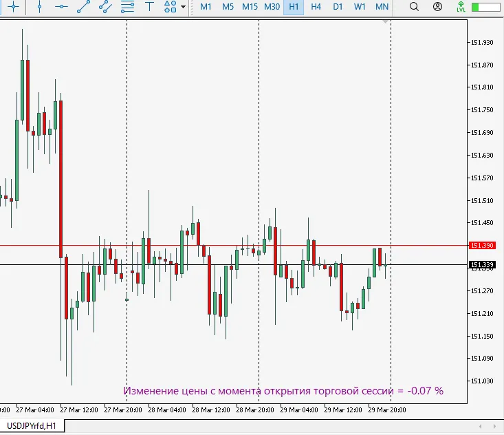504x435 pixels.
Task: Open the user account profile
Action: pyautogui.click(x=437, y=7)
